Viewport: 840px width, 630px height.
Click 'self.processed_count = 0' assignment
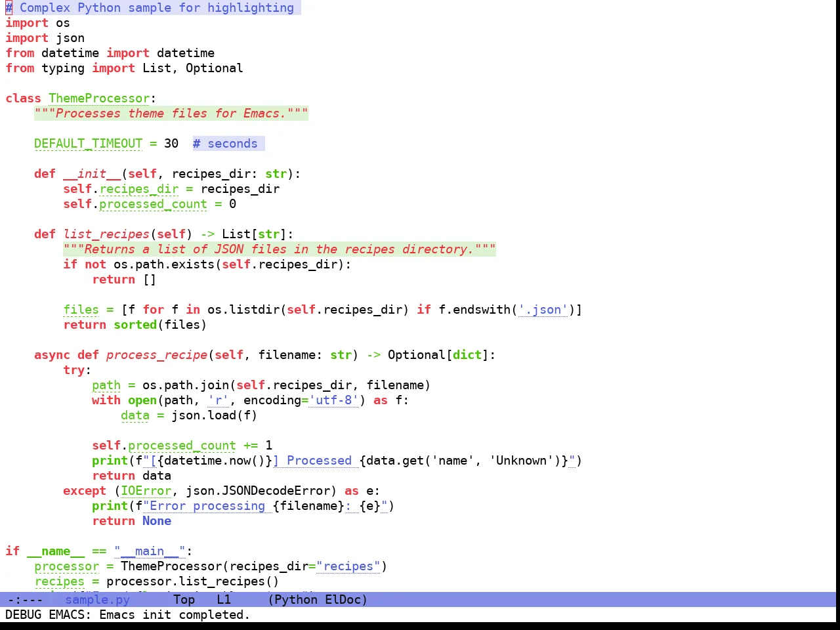tap(150, 204)
